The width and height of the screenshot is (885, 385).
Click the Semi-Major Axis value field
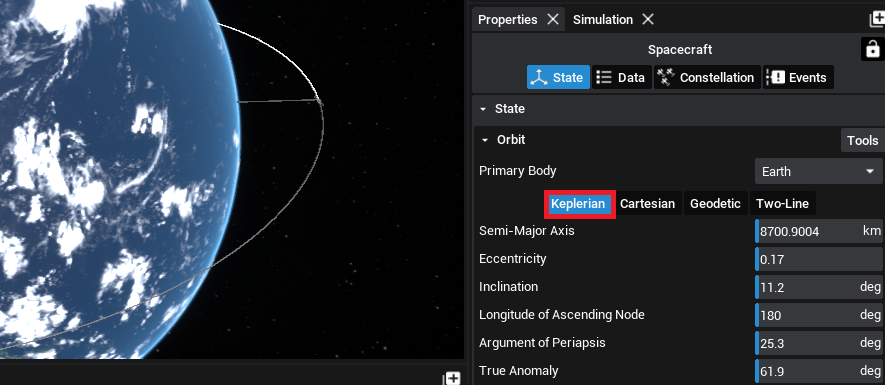click(x=819, y=231)
